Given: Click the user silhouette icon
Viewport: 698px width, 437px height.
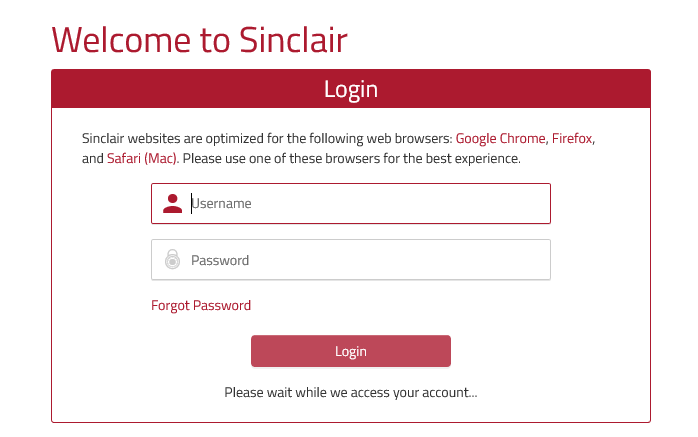Looking at the screenshot, I should coord(172,204).
